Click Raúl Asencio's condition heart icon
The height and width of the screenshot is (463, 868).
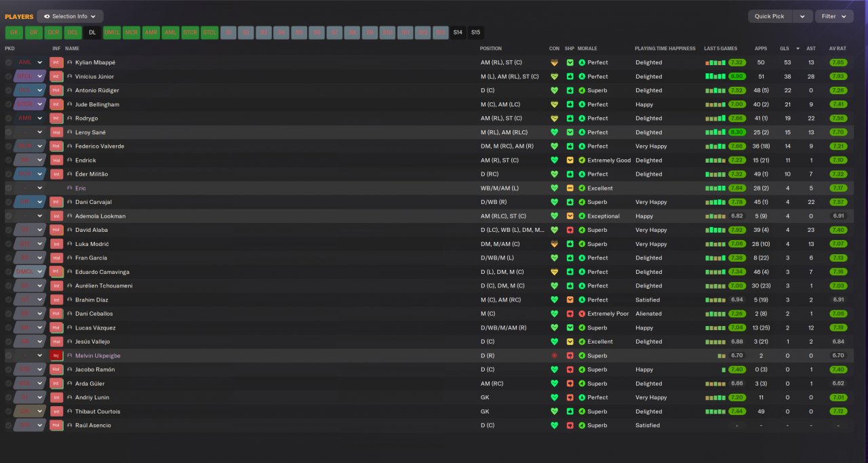click(554, 425)
